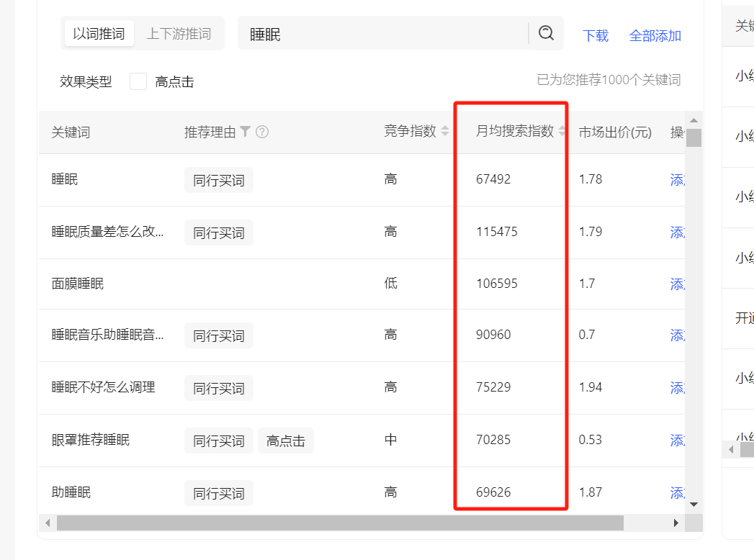Click the horizontal scroll right arrow
Image resolution: width=754 pixels, height=560 pixels.
pos(676,523)
